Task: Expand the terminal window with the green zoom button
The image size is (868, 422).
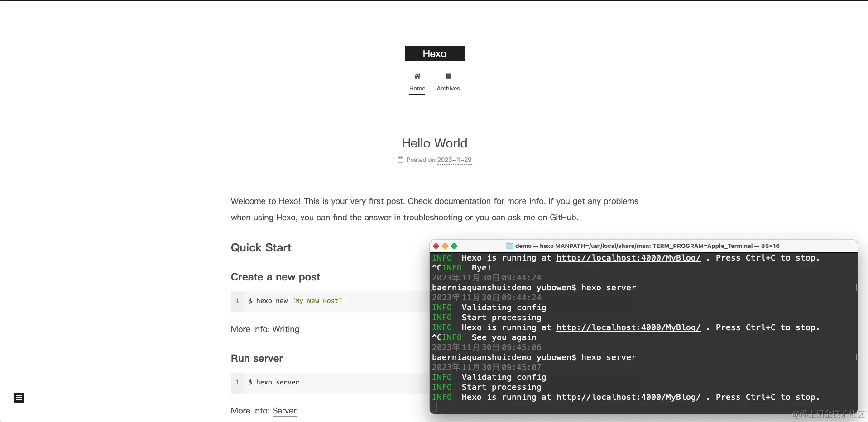Action: point(455,246)
